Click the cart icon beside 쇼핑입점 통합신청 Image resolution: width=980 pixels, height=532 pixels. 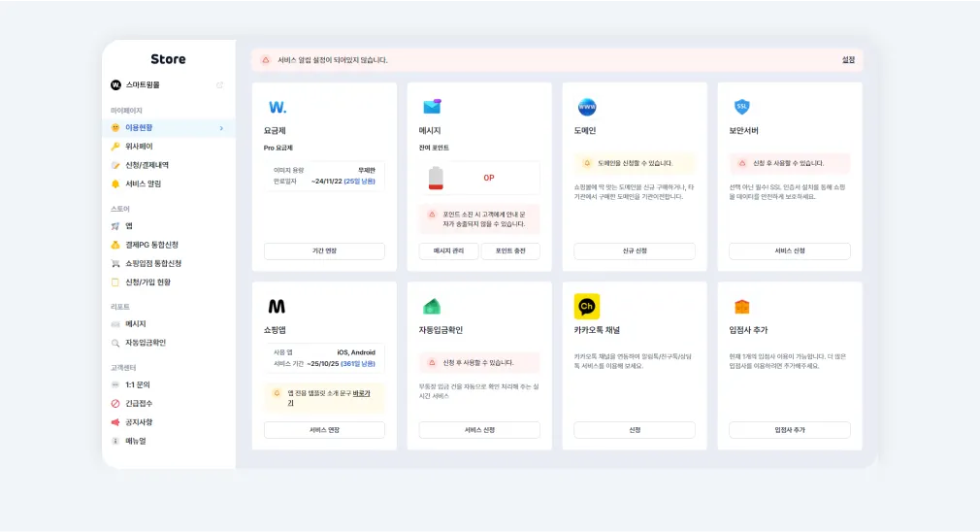tap(115, 263)
